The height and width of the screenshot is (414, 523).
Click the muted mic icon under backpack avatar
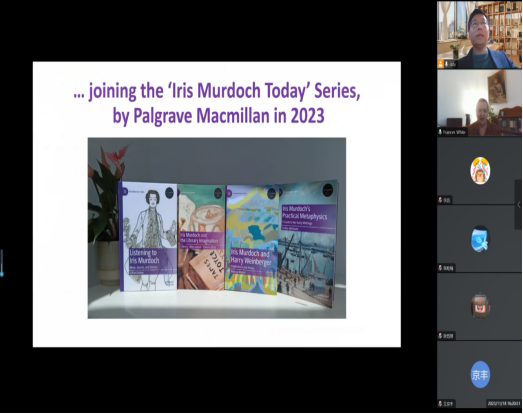pyautogui.click(x=440, y=336)
